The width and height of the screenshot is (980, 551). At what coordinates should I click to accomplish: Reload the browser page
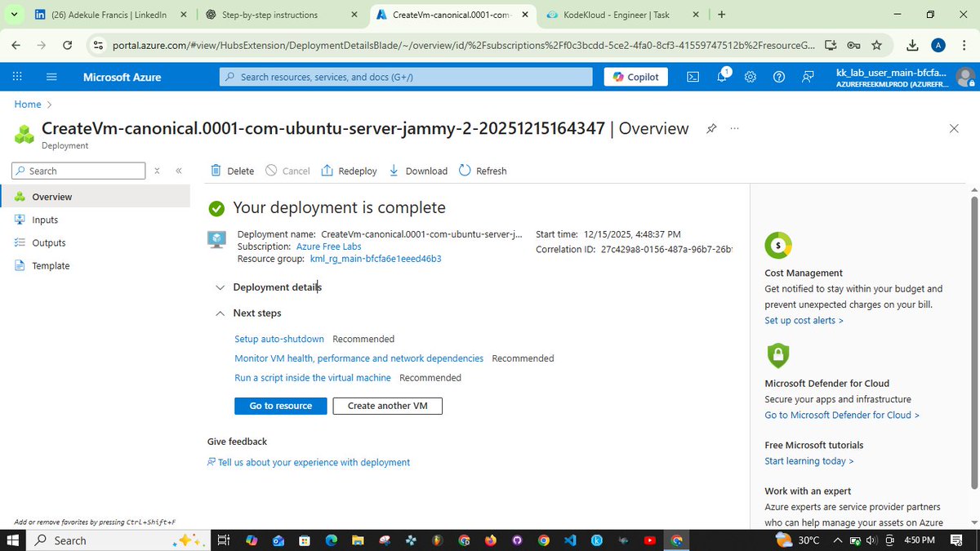click(x=68, y=46)
